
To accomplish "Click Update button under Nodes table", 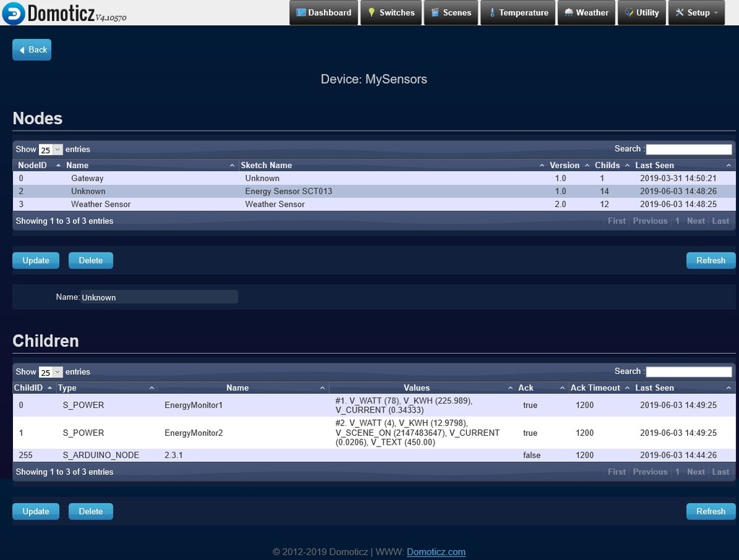I will [36, 261].
